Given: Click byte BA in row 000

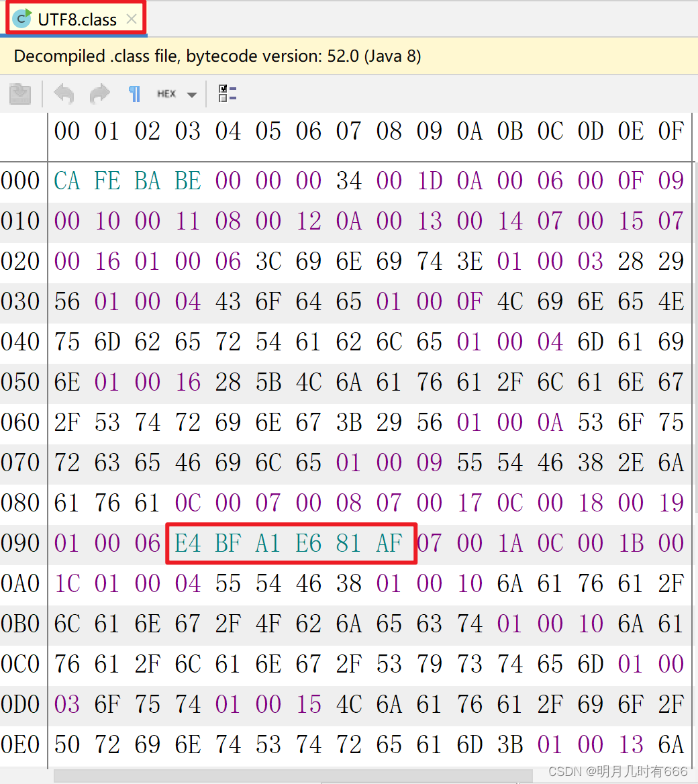Looking at the screenshot, I should [x=148, y=181].
